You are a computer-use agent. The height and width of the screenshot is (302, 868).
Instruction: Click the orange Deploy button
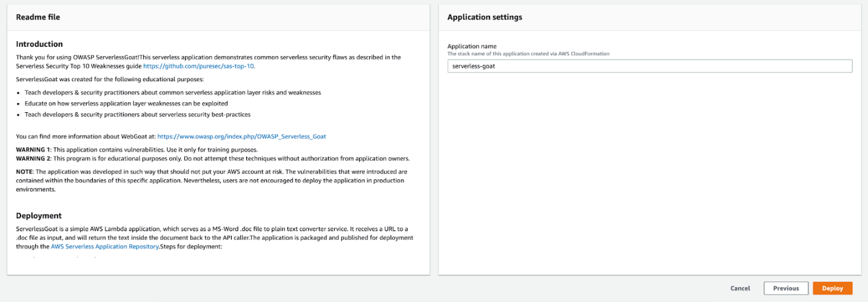coord(832,288)
